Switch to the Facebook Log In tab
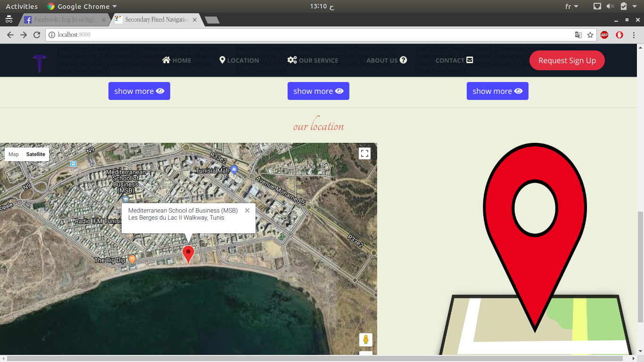644x362 pixels. [64, 20]
